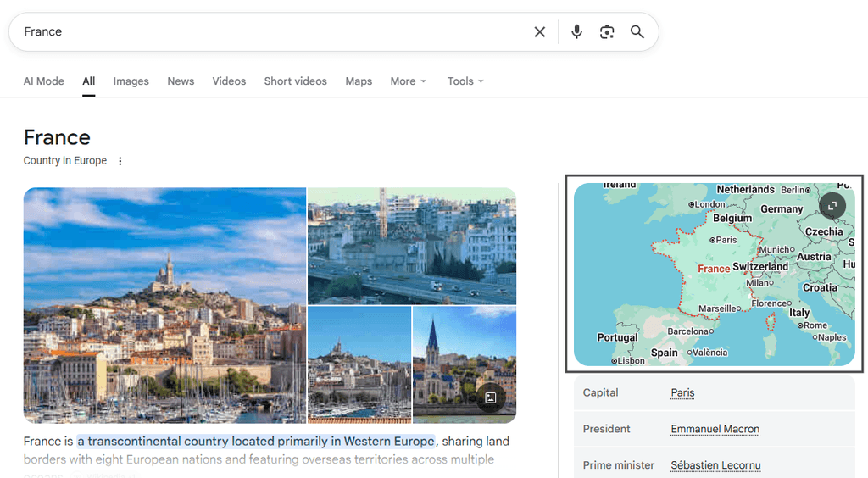868x478 pixels.
Task: Click the Germany label on the map
Action: coord(782,209)
